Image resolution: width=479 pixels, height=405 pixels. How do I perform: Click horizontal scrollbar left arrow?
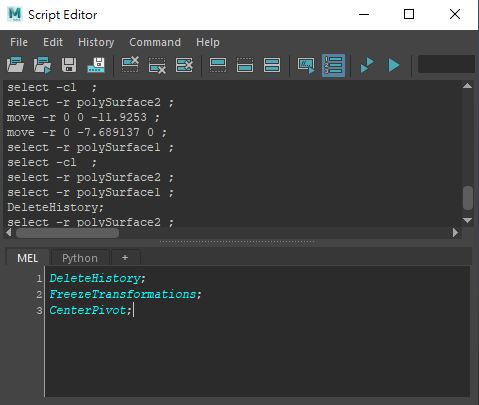9,232
